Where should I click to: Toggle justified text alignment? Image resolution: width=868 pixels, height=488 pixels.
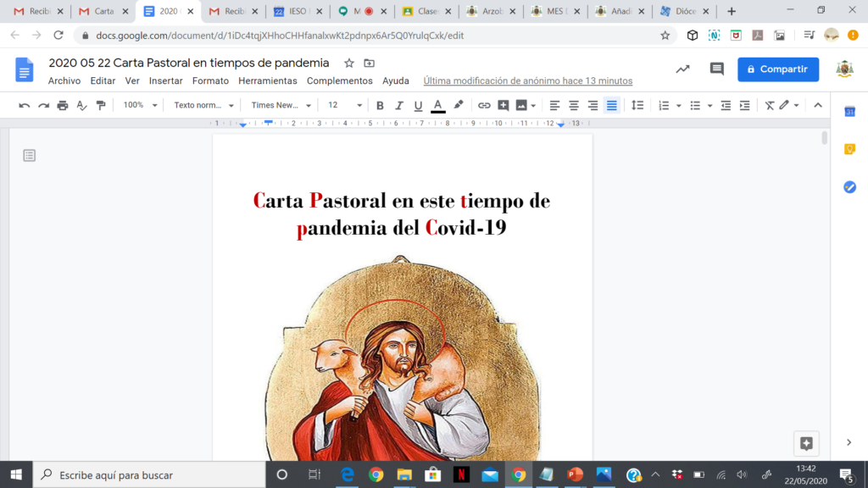coord(612,105)
